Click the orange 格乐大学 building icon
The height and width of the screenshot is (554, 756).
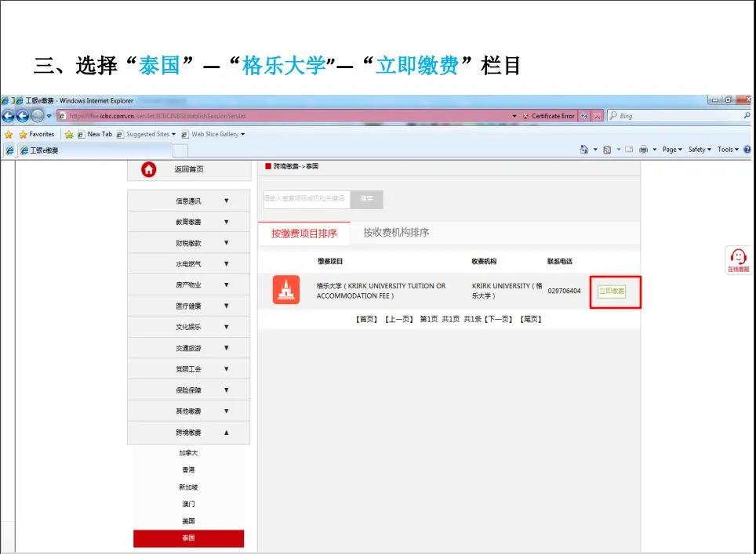(x=286, y=290)
